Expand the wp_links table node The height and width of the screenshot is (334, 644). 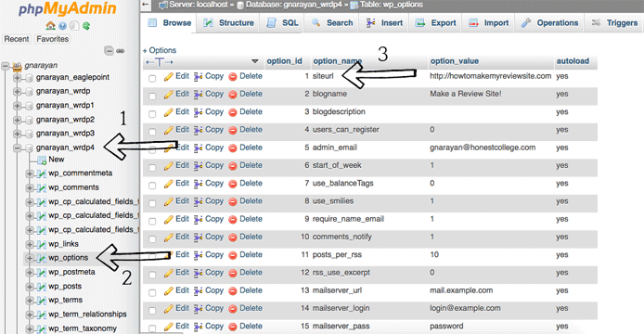(x=30, y=244)
